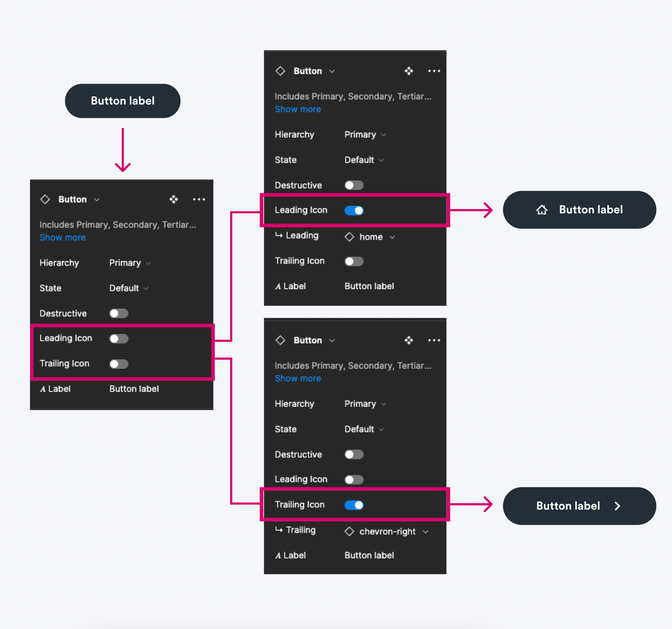Open the variant properties icon in left Button panel
The width and height of the screenshot is (672, 629).
pyautogui.click(x=174, y=199)
